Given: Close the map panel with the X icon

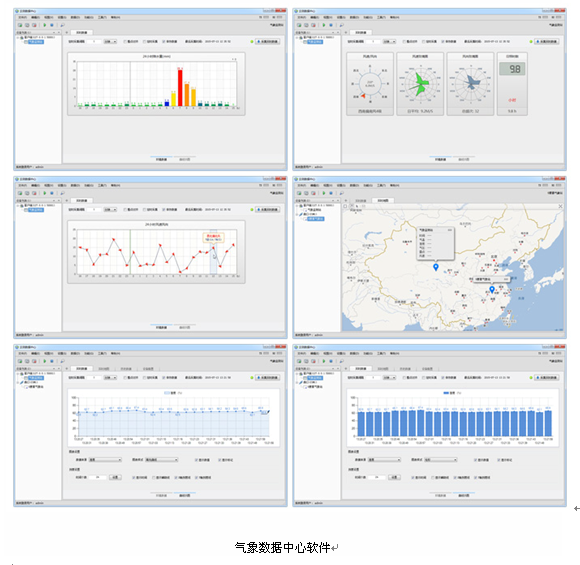Looking at the screenshot, I should tap(560, 206).
